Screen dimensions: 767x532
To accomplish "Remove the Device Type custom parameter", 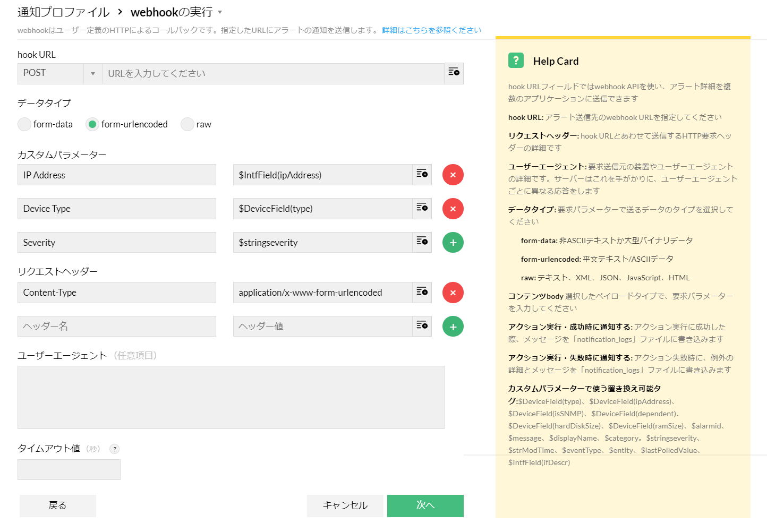I will coord(453,209).
